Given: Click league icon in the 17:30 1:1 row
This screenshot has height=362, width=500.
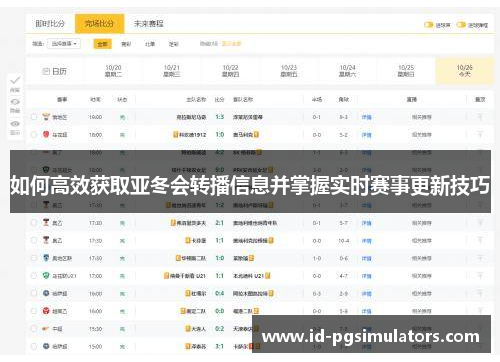Looking at the screenshot, I should pyautogui.click(x=46, y=240).
